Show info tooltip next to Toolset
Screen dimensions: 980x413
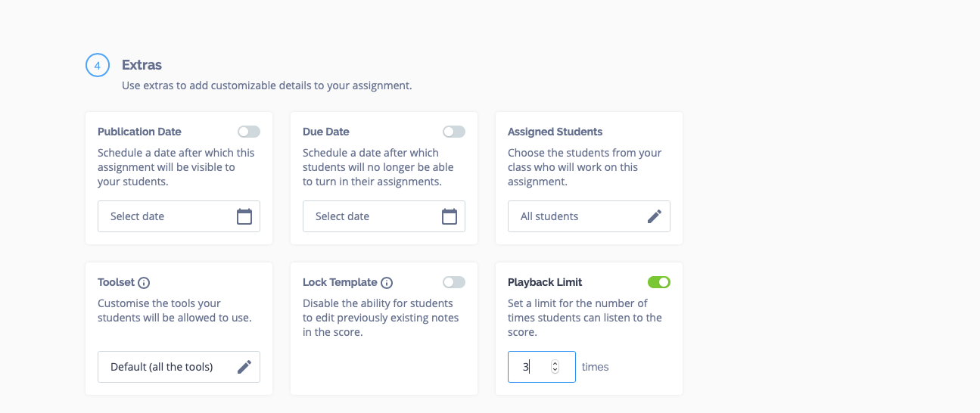(x=144, y=283)
